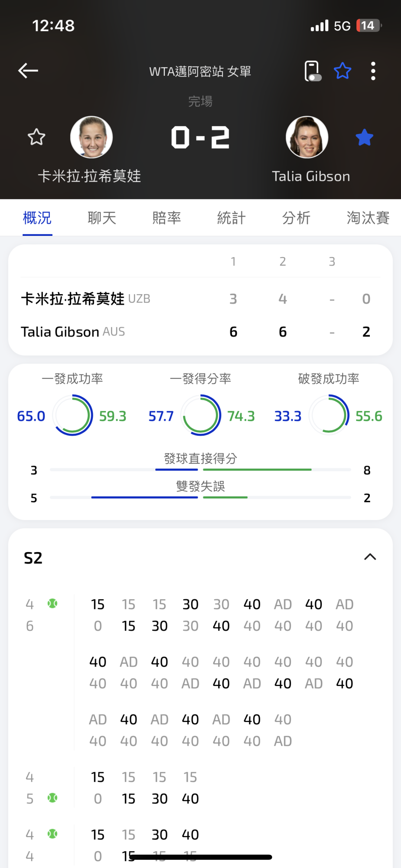This screenshot has height=868, width=401.
Task: Select the 統計 tab
Action: (x=231, y=218)
